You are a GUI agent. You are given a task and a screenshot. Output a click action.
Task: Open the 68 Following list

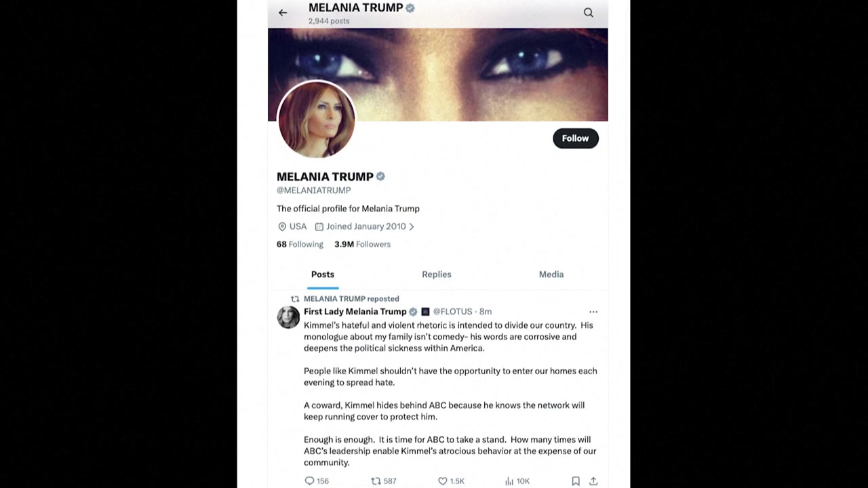(x=300, y=244)
